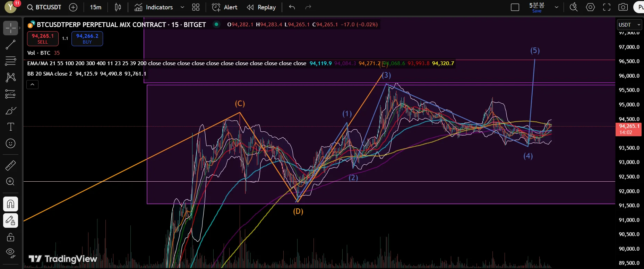Select the (4) Elliott wave label
The image size is (644, 269).
click(528, 156)
